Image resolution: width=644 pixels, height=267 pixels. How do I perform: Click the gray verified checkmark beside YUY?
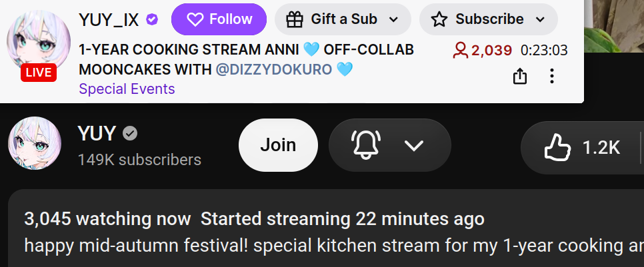tap(130, 133)
